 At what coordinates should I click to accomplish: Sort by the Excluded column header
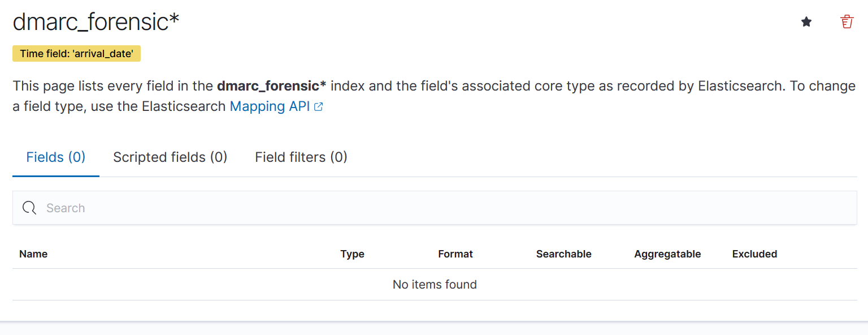(754, 254)
